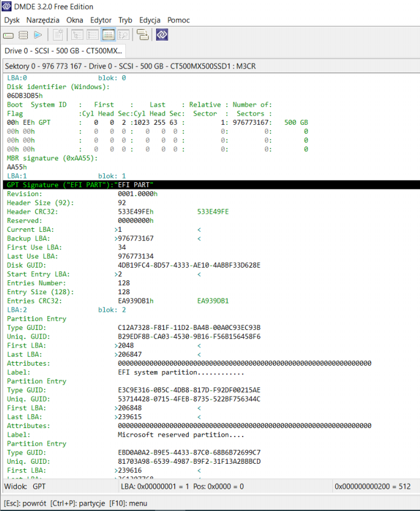
Task: Click the green computed CRC 533E49FE
Action: pyautogui.click(x=213, y=212)
